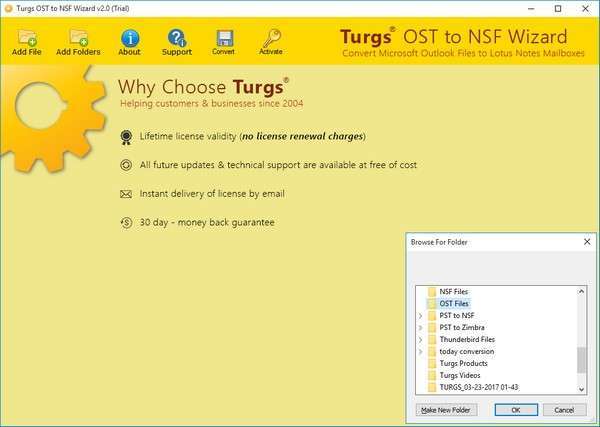Click folder list scroll up arrow
This screenshot has height=427, width=600.
tap(581, 291)
